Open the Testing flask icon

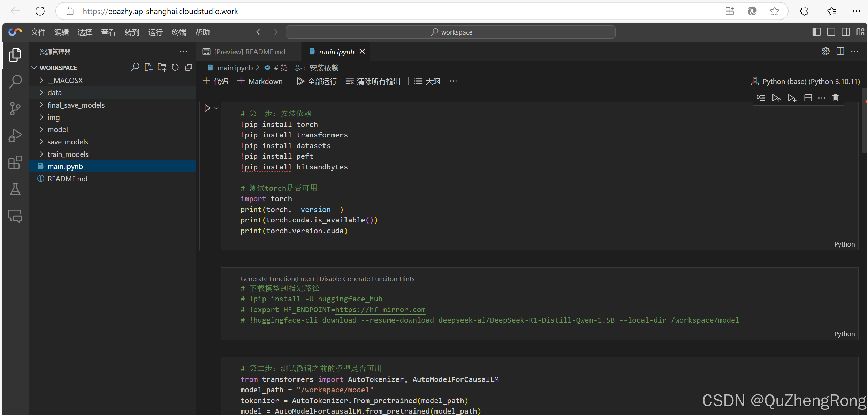(15, 189)
